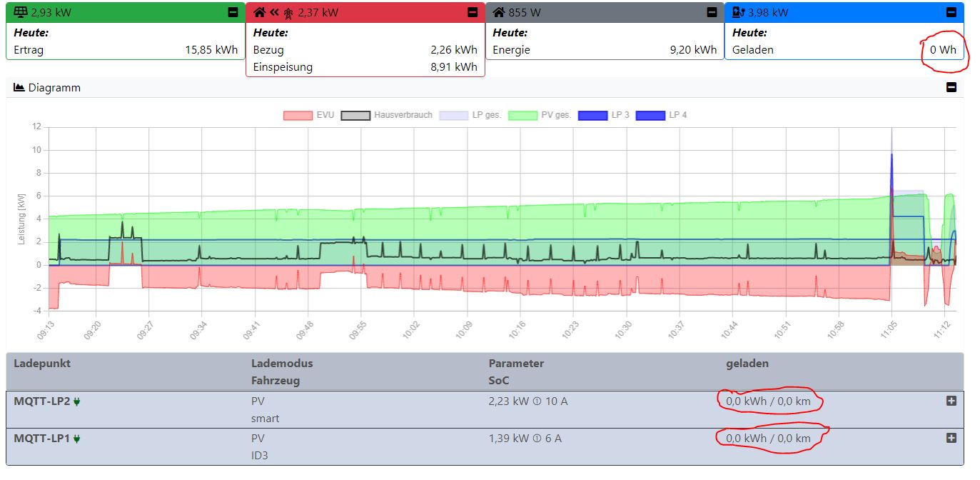
Task: Click PV charge mode for MQTT-LP1
Action: [x=258, y=438]
